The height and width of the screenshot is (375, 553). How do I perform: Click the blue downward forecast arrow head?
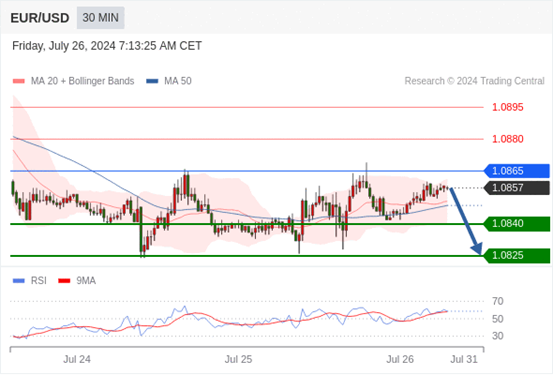tap(477, 248)
